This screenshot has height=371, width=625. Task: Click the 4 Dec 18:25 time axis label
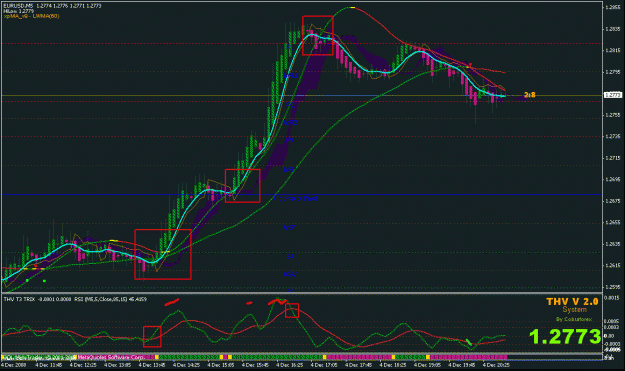tap(393, 365)
